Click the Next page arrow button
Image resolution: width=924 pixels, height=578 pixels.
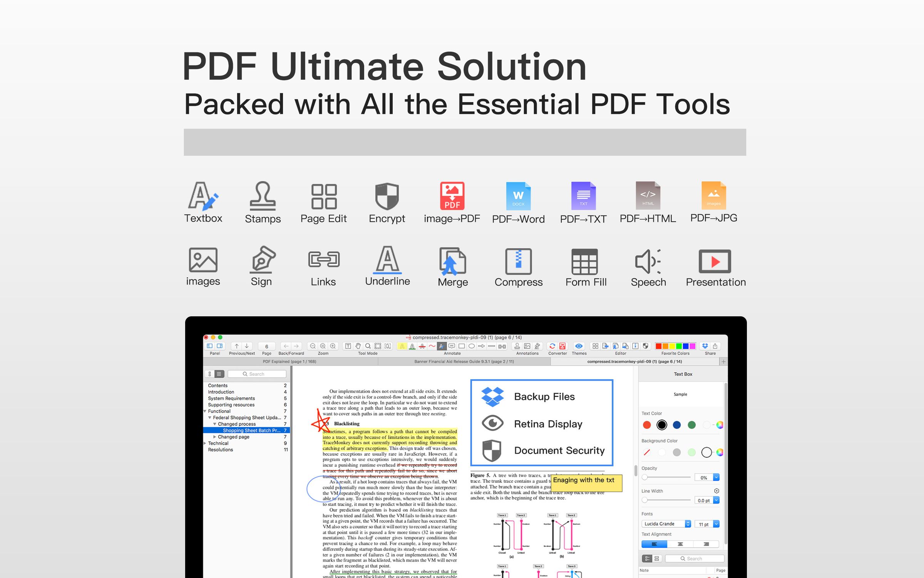click(247, 346)
